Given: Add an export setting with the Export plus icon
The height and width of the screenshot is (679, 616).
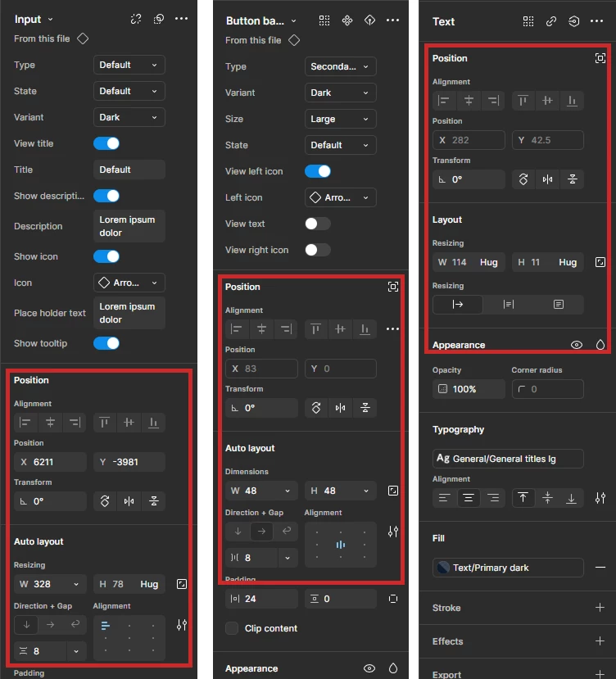Looking at the screenshot, I should pyautogui.click(x=600, y=674).
